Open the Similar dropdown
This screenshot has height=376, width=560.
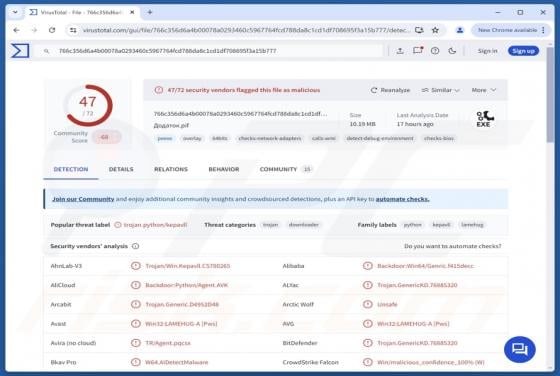[x=440, y=90]
